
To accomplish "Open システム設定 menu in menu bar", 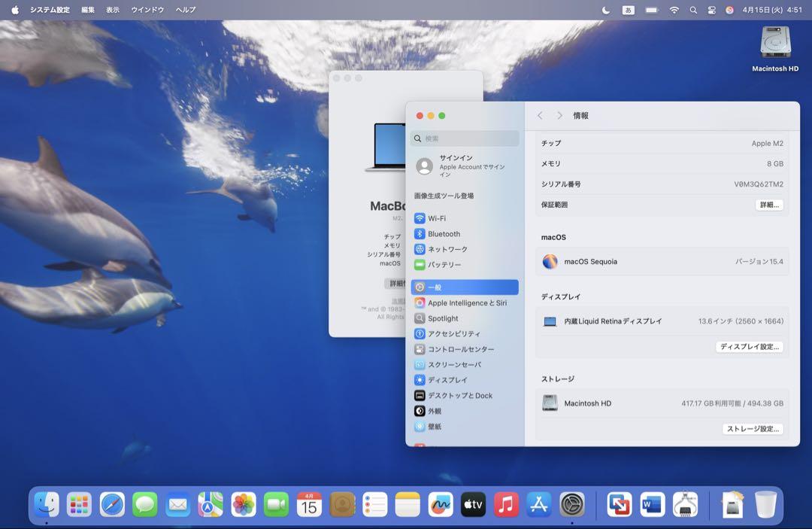I will coord(50,10).
